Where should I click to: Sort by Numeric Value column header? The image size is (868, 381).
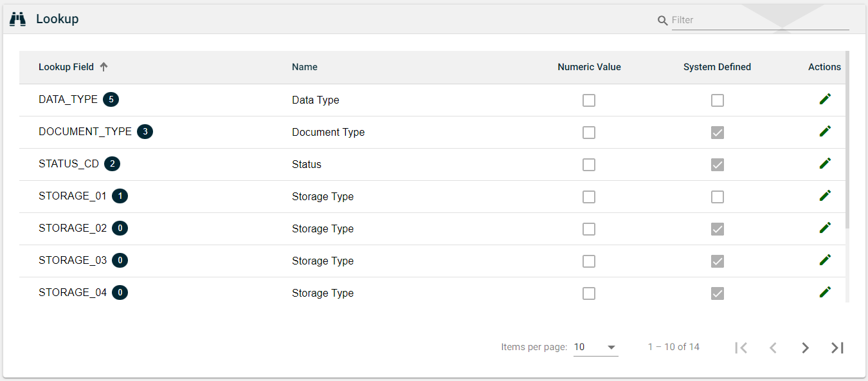click(589, 67)
